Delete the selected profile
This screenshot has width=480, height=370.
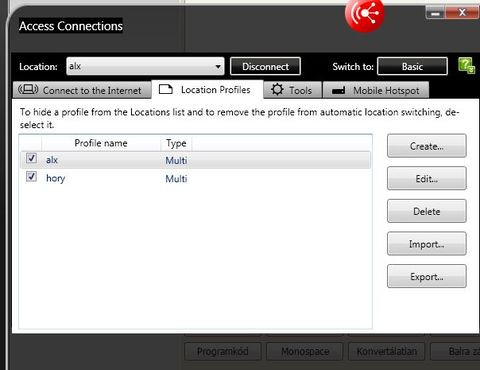tap(427, 211)
